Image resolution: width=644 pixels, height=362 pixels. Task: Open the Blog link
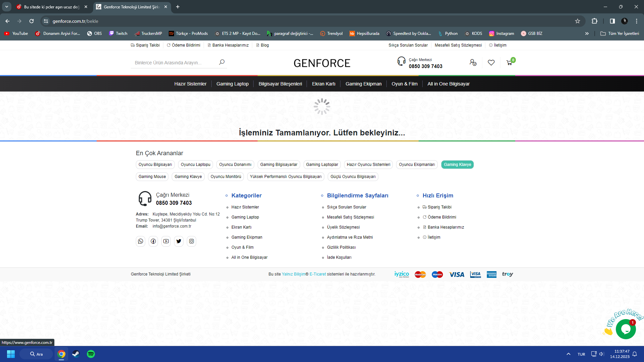[x=262, y=45]
